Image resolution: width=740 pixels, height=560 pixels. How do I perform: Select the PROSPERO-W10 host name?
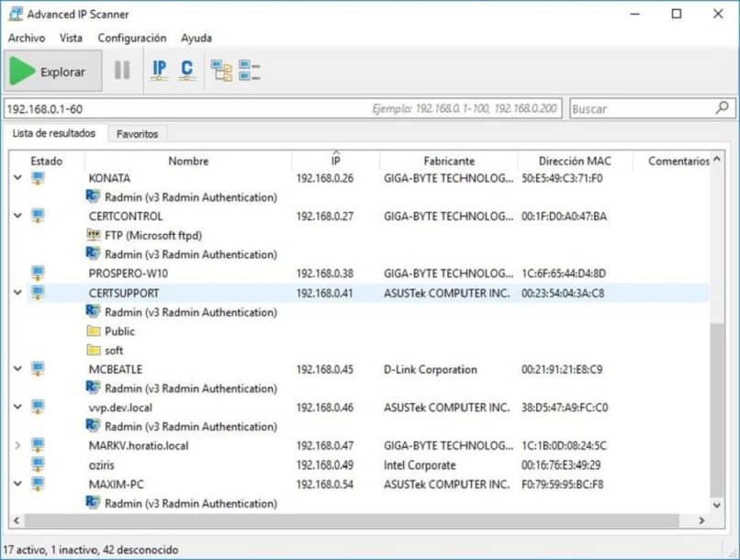[x=128, y=274]
